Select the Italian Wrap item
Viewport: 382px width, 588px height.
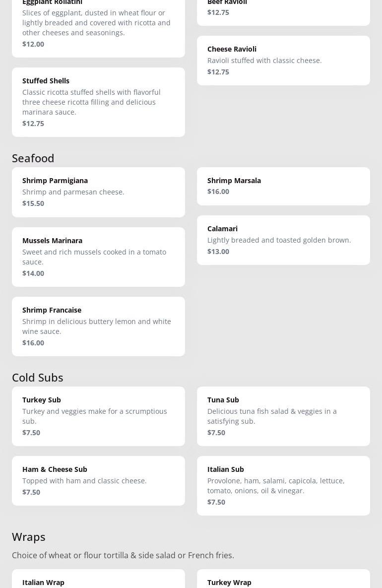point(98,581)
